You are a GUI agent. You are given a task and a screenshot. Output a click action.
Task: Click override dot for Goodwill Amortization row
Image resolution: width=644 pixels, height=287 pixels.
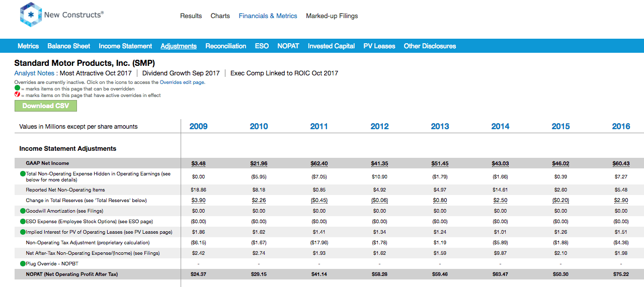(x=23, y=211)
